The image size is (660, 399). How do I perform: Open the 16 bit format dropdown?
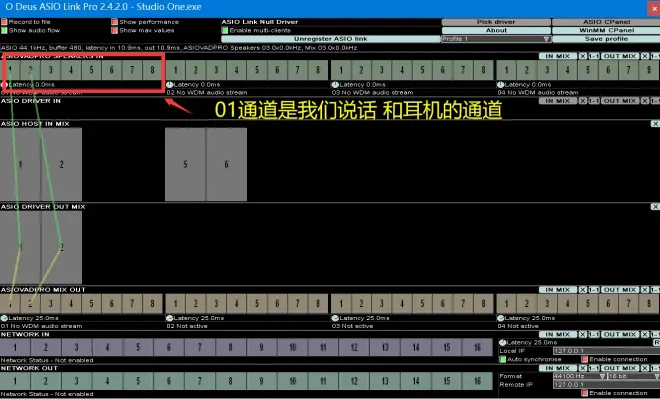pos(633,376)
